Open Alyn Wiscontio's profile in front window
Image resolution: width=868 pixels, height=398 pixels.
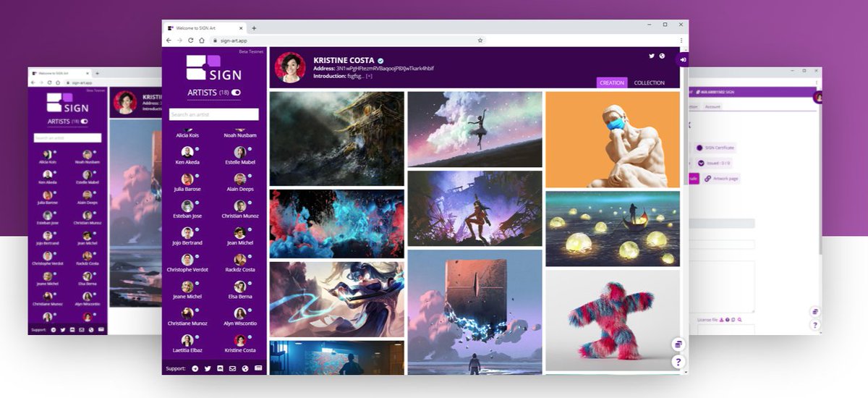[240, 318]
